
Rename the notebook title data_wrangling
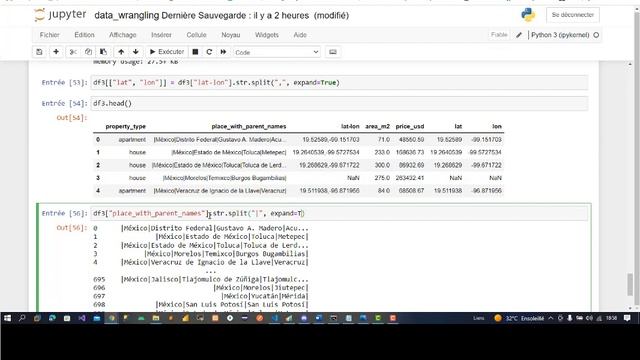tap(127, 16)
